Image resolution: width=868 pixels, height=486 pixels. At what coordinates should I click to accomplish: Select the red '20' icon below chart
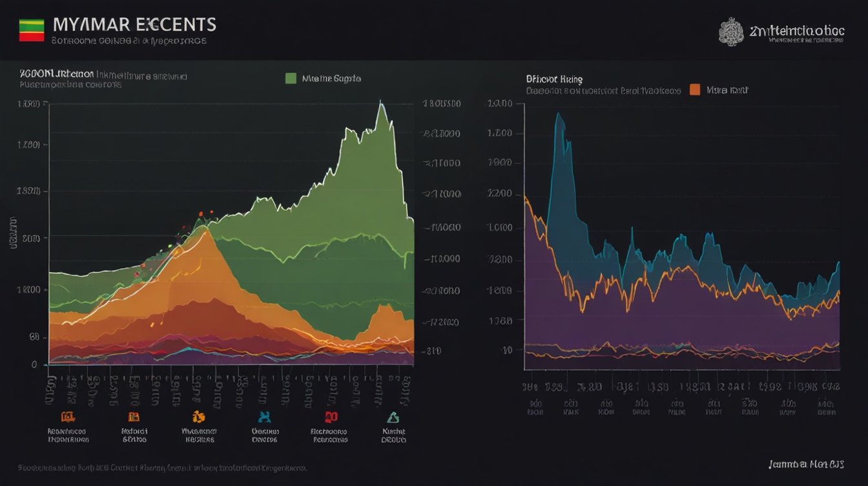tap(331, 417)
